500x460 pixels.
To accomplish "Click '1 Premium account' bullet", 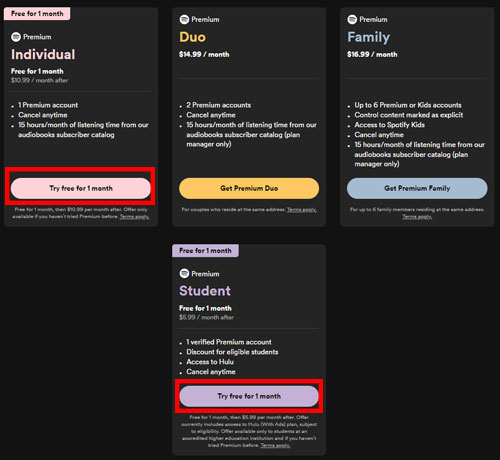I will (x=48, y=105).
